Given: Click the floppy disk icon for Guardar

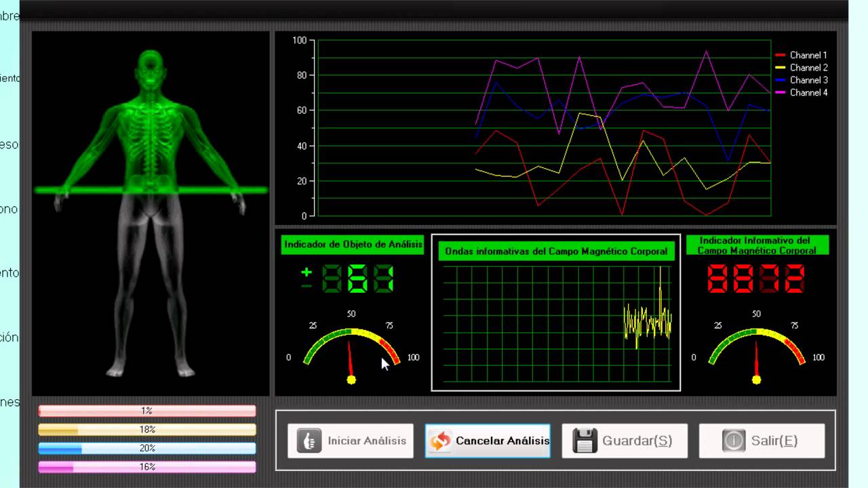Looking at the screenshot, I should tap(585, 441).
